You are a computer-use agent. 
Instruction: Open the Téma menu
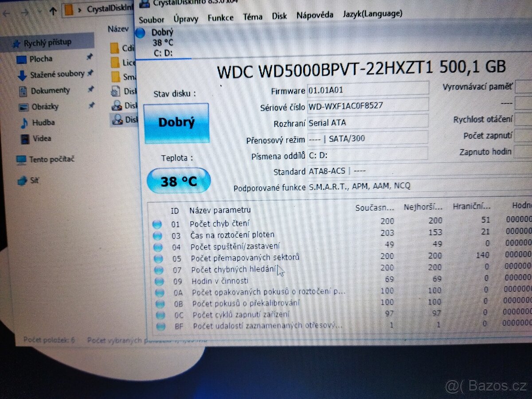point(253,16)
